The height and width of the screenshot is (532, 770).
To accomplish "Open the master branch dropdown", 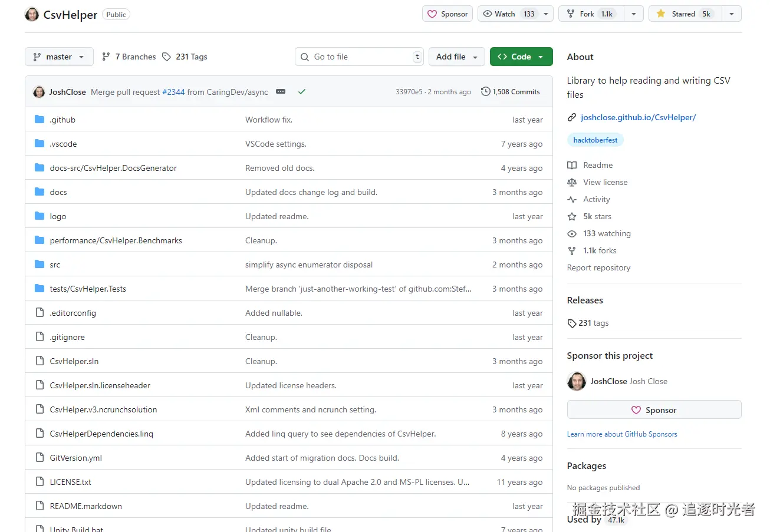I will pyautogui.click(x=59, y=57).
